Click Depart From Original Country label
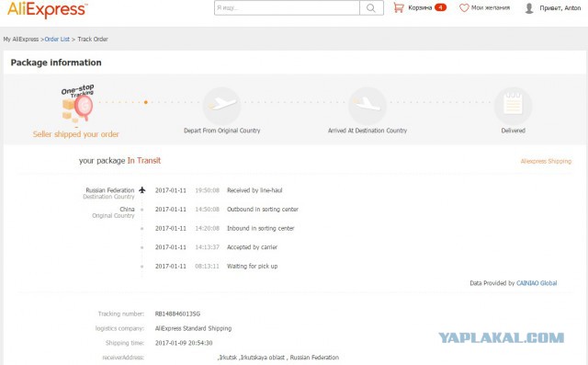 click(x=222, y=131)
